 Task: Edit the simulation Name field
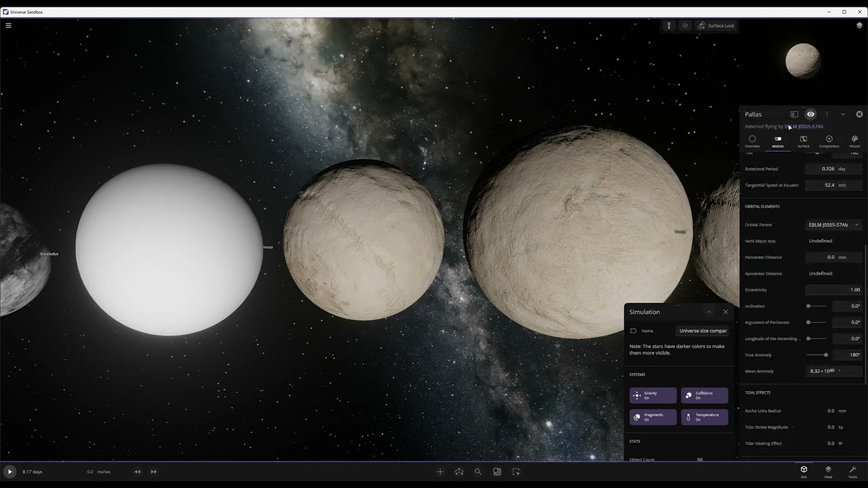coord(703,331)
